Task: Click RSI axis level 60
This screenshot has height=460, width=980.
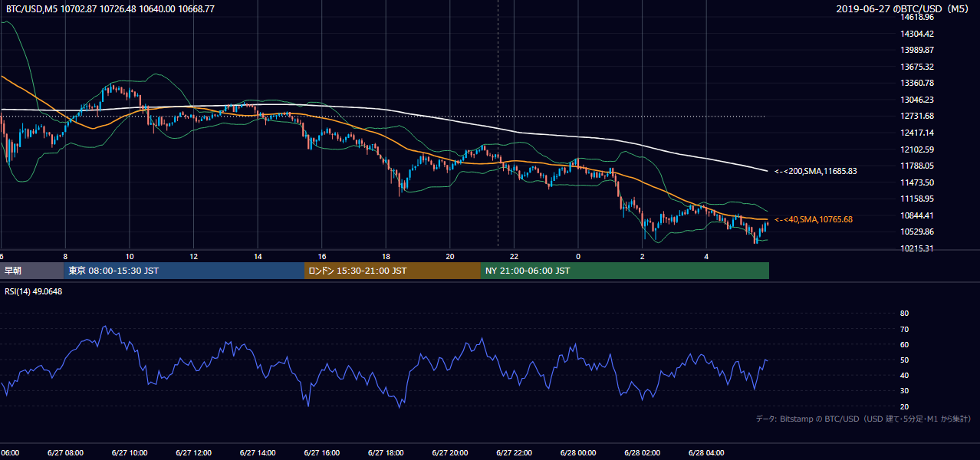Action: click(x=905, y=344)
